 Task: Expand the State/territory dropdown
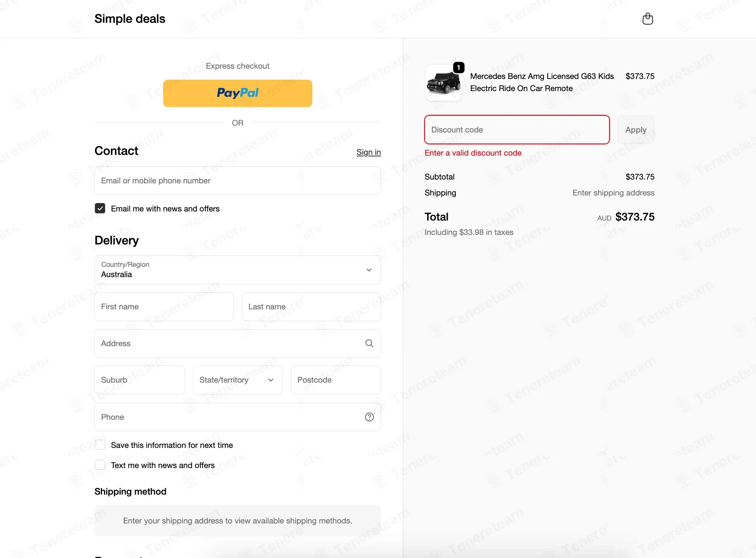238,380
